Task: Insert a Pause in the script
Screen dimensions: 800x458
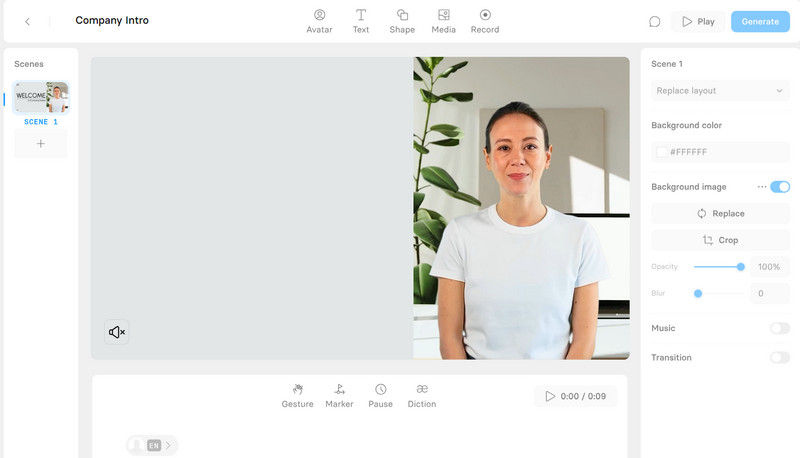Action: [x=380, y=396]
